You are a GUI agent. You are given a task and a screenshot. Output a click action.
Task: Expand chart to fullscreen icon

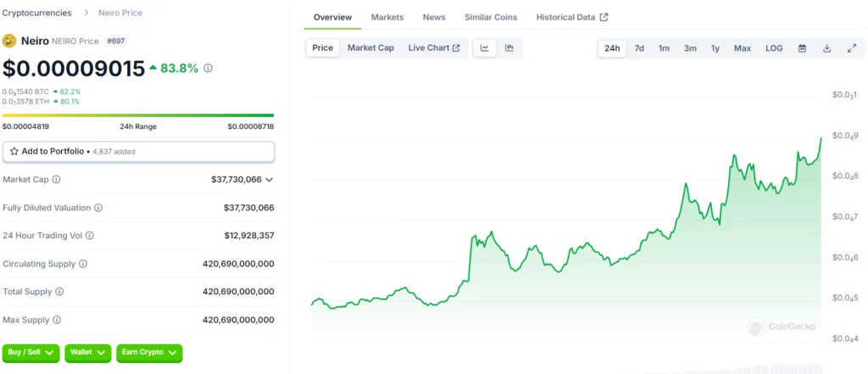852,48
